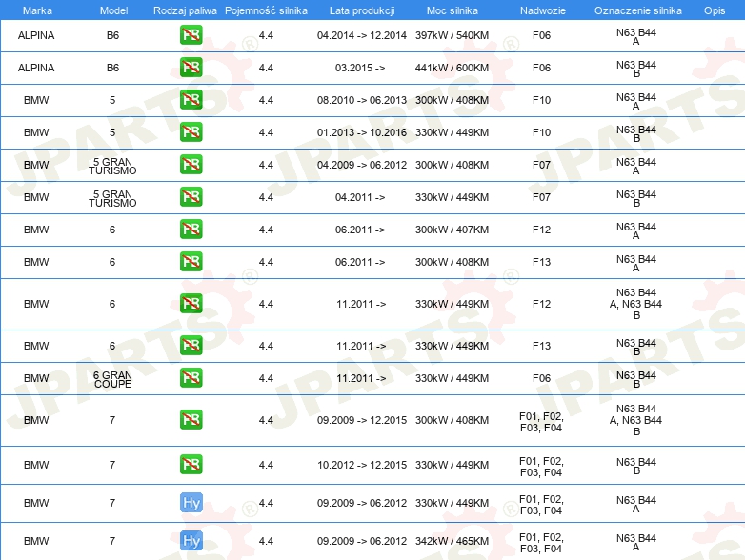Click petrol icon for BMW 7 10.2012 row
The height and width of the screenshot is (560, 745).
pos(191,465)
